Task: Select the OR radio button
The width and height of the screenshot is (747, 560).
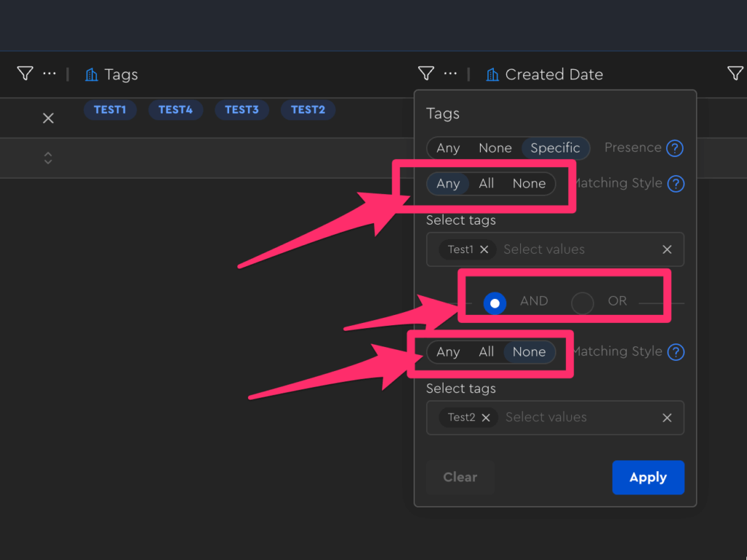Action: (582, 303)
